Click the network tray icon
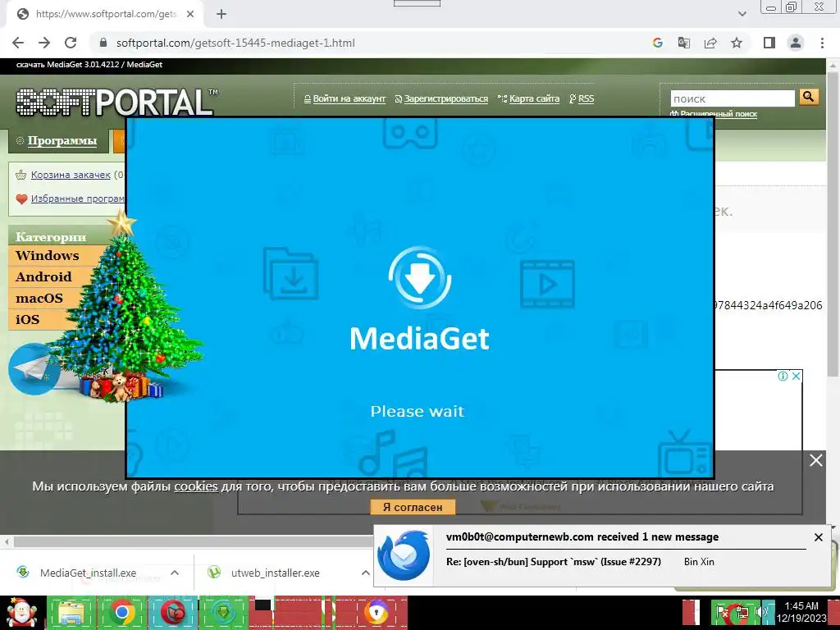The height and width of the screenshot is (630, 840). click(x=742, y=612)
